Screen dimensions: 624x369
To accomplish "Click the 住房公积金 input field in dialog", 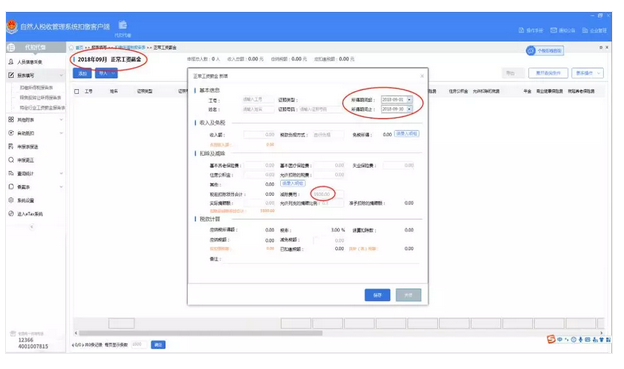I will [260, 175].
